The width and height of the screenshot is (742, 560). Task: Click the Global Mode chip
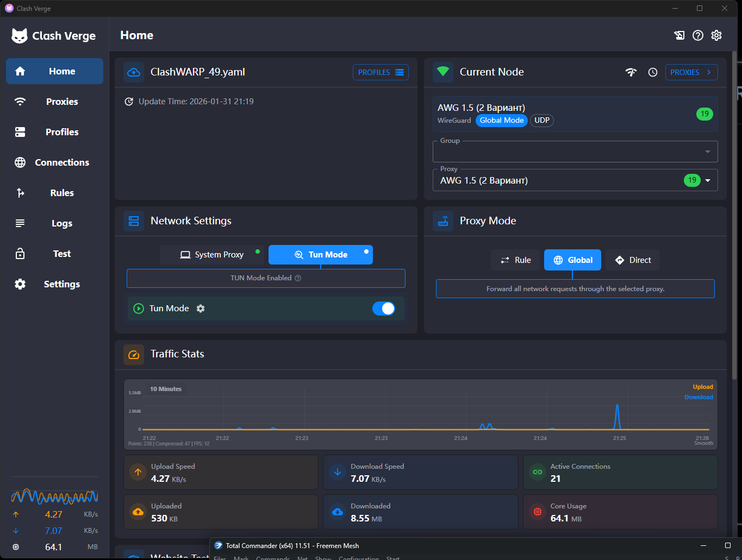(x=502, y=121)
